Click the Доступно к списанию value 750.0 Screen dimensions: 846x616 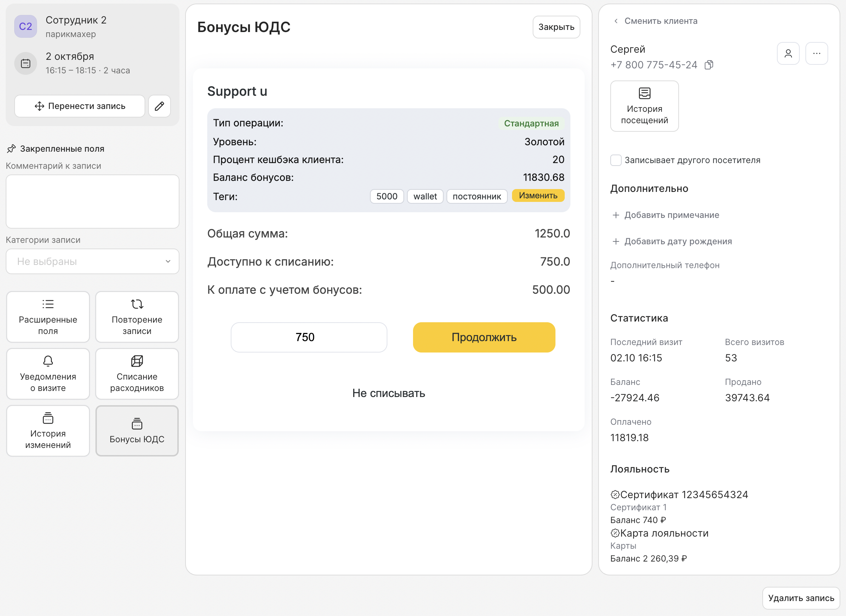click(555, 262)
